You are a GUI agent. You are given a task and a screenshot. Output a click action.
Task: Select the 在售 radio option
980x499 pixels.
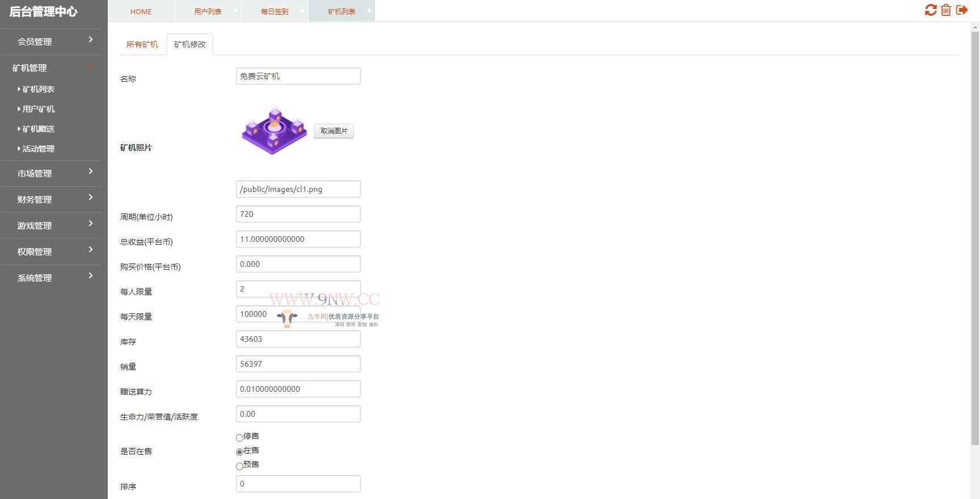point(239,452)
